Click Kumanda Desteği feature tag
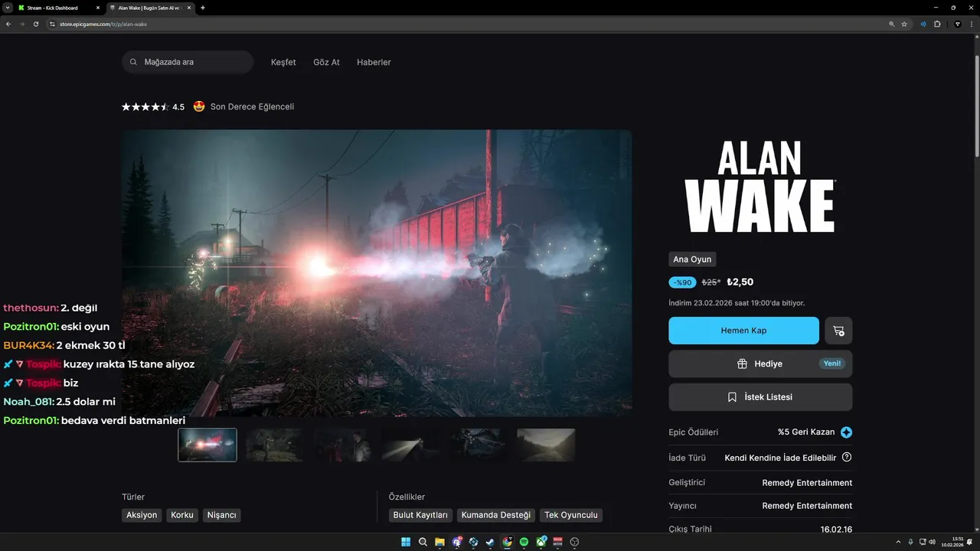The height and width of the screenshot is (551, 980). click(x=496, y=515)
